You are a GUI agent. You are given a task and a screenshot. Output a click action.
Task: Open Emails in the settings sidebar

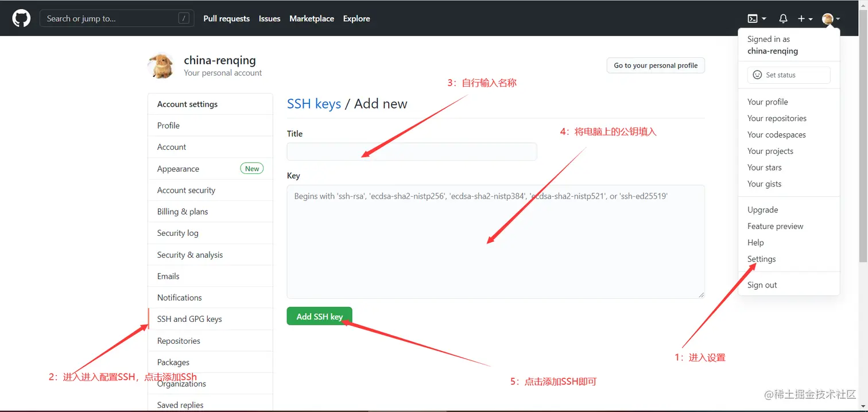(210, 276)
